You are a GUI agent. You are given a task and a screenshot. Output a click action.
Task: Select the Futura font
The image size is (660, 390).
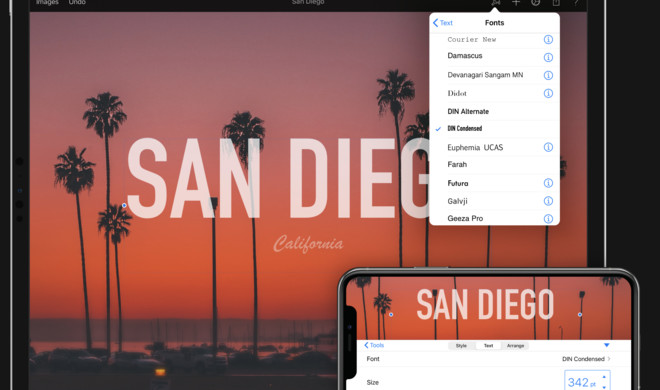click(x=458, y=183)
